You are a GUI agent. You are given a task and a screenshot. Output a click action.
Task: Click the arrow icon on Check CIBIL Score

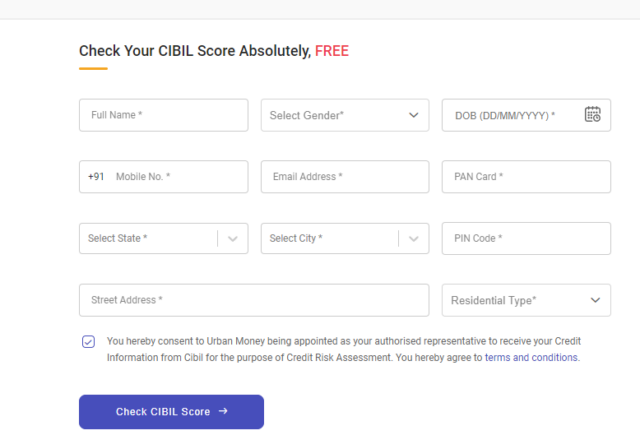pyautogui.click(x=223, y=411)
